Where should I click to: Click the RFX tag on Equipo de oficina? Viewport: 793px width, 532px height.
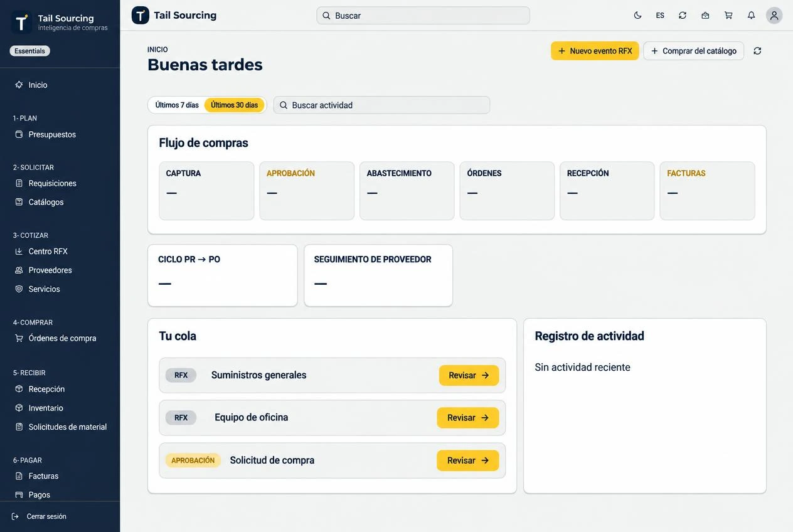click(181, 418)
